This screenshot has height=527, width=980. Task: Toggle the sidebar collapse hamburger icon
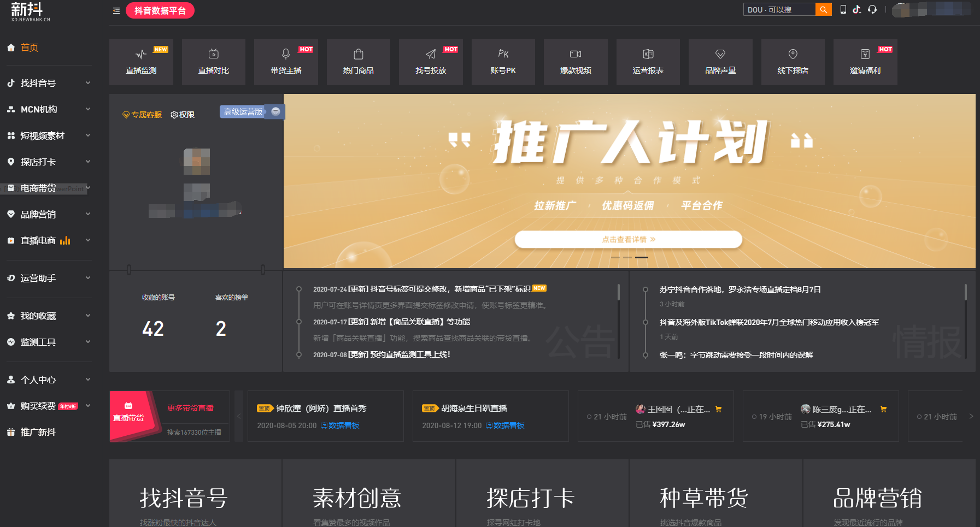coord(116,10)
